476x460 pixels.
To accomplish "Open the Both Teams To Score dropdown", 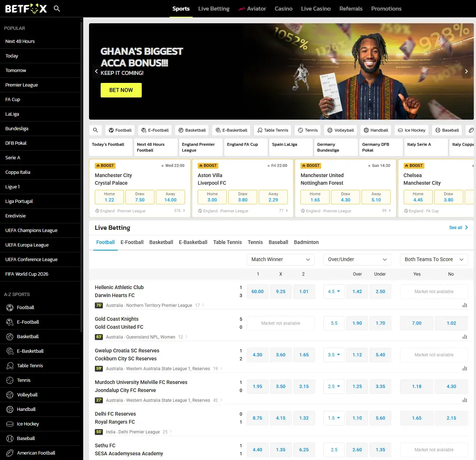I will (x=434, y=259).
